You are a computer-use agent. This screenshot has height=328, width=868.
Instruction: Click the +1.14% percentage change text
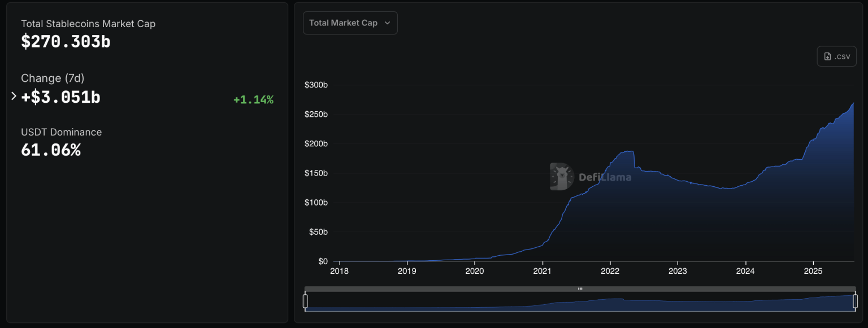253,100
